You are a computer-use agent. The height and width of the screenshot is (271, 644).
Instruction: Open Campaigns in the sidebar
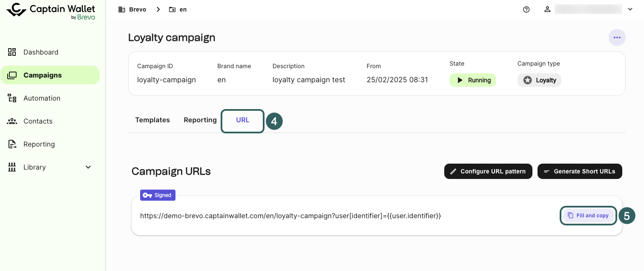[43, 75]
